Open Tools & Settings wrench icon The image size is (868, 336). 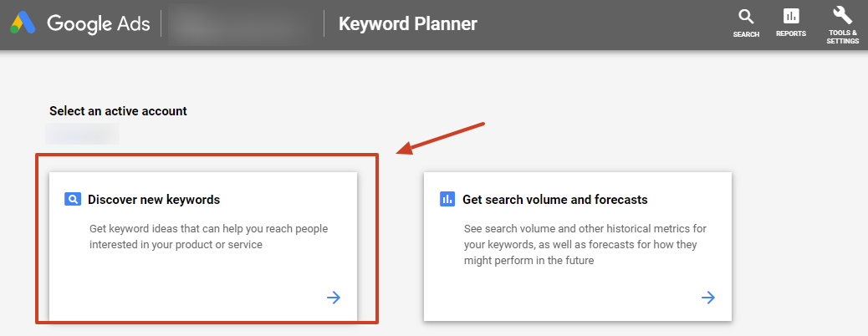pyautogui.click(x=843, y=15)
